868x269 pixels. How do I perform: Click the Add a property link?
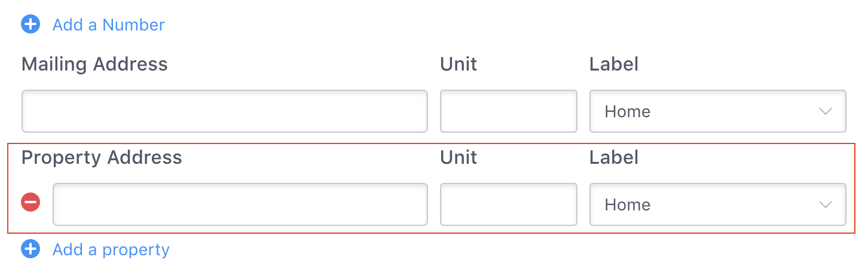coord(111,250)
